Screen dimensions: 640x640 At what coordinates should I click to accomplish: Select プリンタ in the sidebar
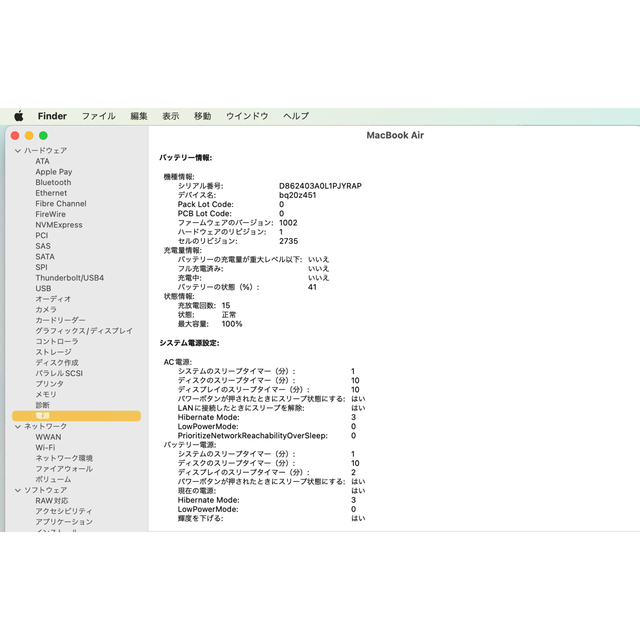[x=49, y=384]
